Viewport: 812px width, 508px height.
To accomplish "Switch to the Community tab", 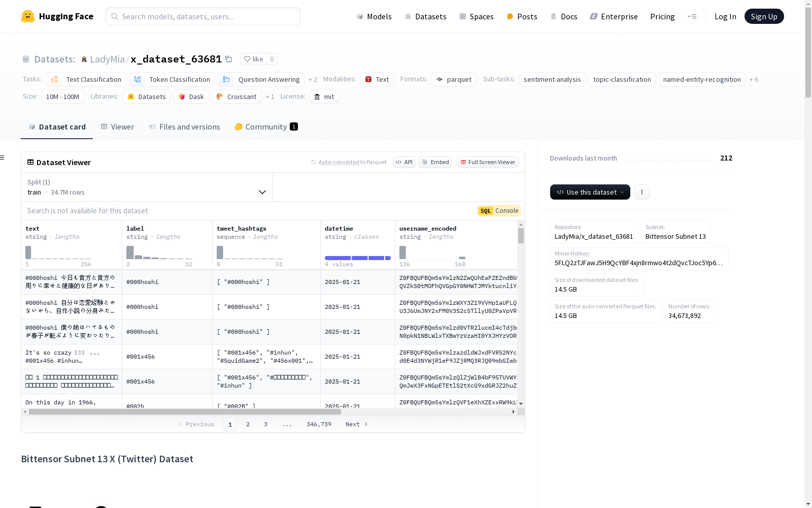I will (266, 126).
